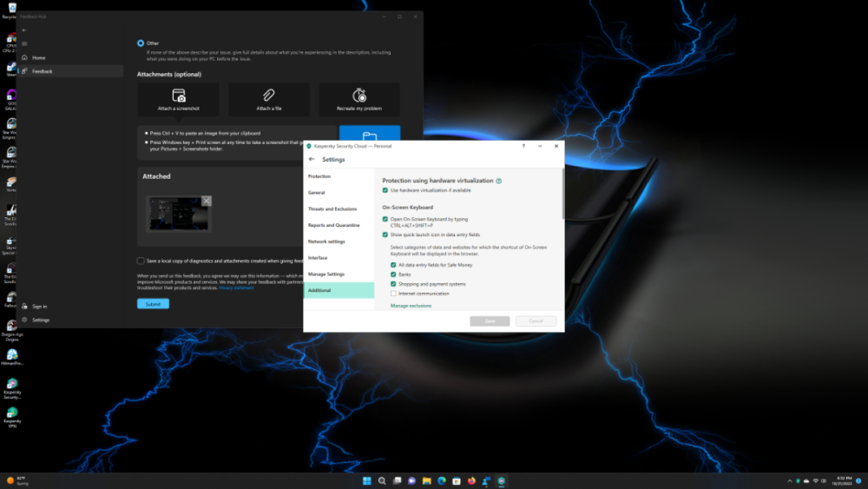Open Privacy statement link

(236, 288)
